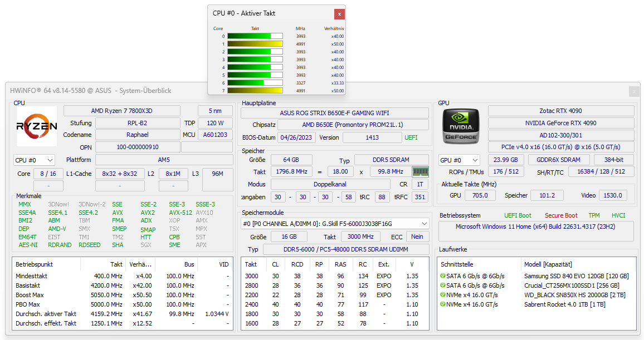Click the green check beside Samsung SSD 840 EVO
This screenshot has width=644, height=340.
point(443,276)
